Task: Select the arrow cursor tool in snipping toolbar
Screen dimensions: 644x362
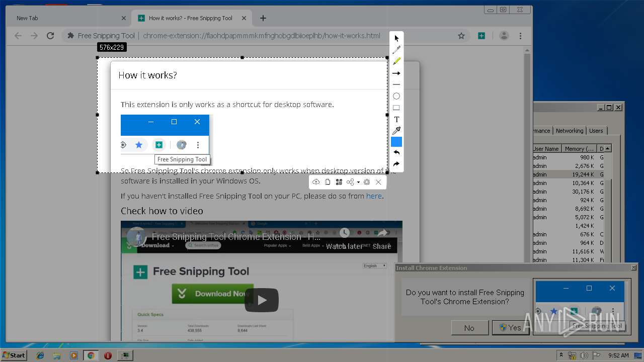Action: (396, 38)
